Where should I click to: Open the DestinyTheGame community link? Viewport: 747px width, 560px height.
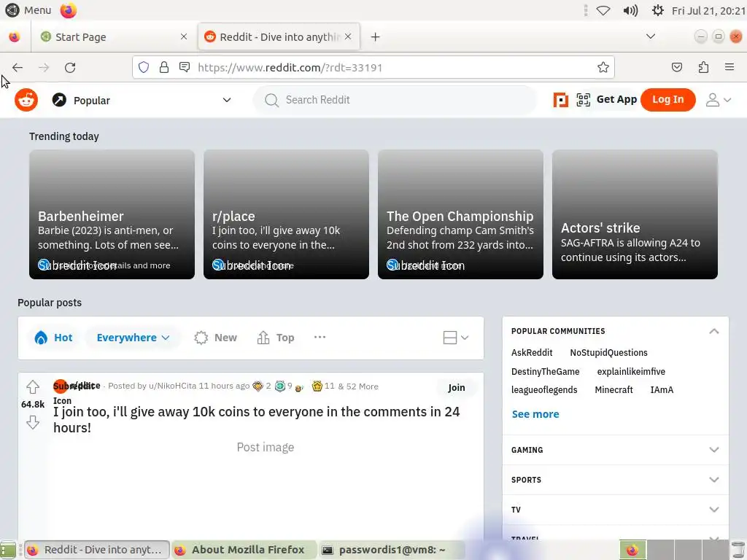tap(546, 371)
